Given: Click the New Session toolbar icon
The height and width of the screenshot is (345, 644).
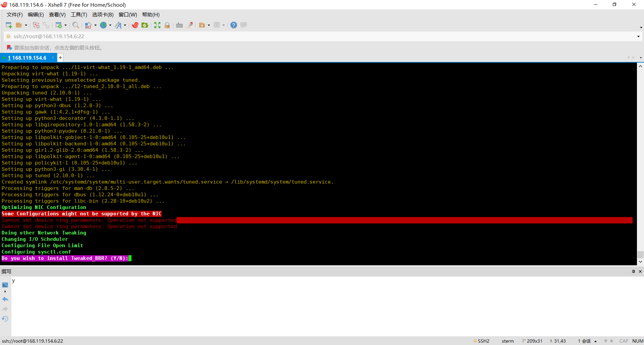Looking at the screenshot, I should pyautogui.click(x=9, y=25).
